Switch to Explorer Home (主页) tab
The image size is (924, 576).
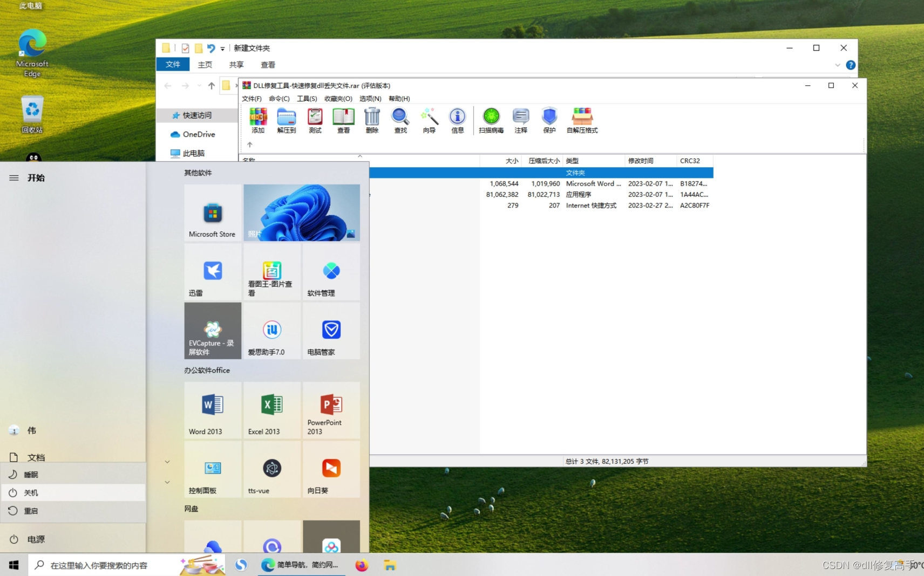pyautogui.click(x=205, y=65)
